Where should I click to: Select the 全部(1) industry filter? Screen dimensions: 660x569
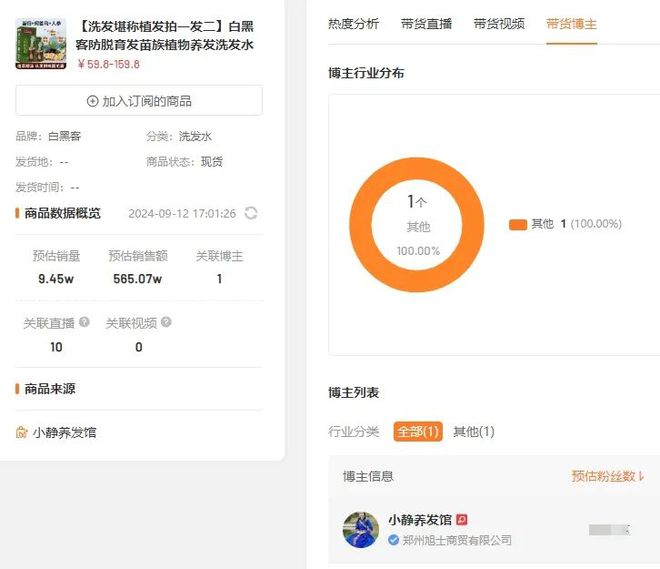click(x=418, y=431)
